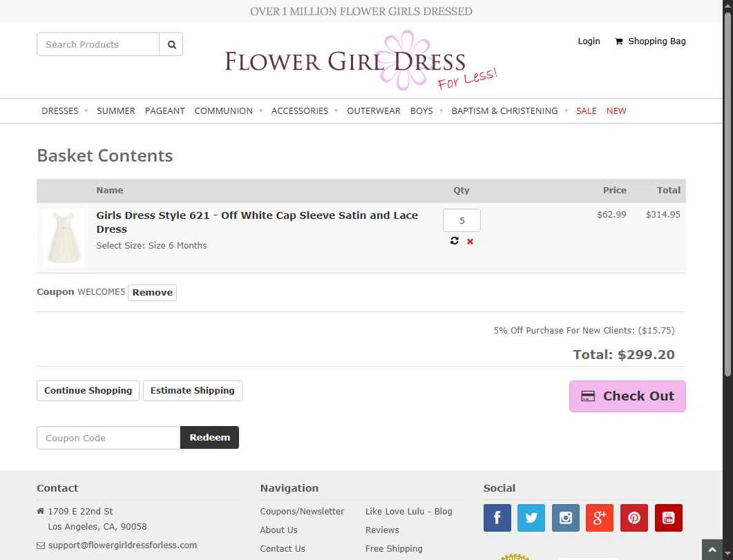The height and width of the screenshot is (560, 733).
Task: Expand the BAPTISM & CHRISTENING dropdown arrow
Action: coord(566,111)
